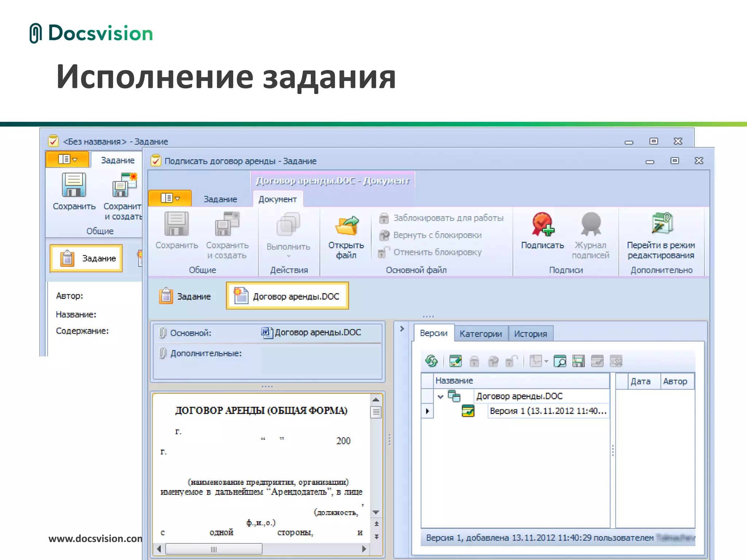
Task: Select the Документ ribbon tab
Action: click(x=278, y=199)
